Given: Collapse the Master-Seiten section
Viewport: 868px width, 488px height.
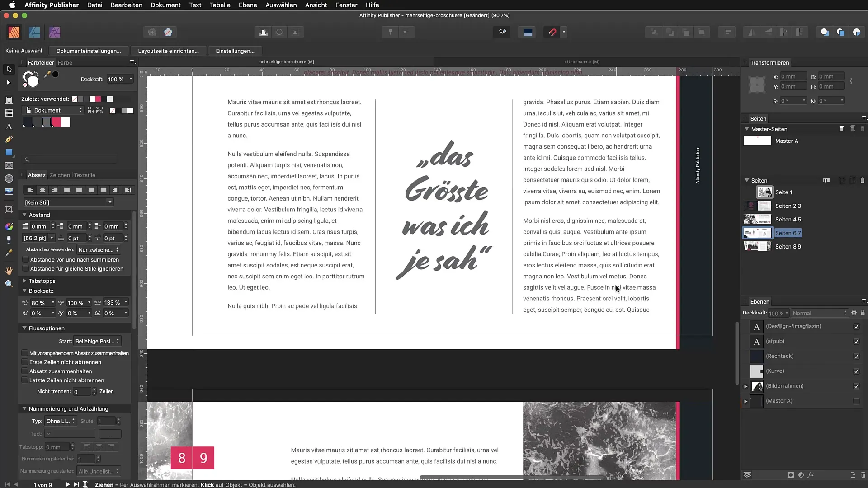Looking at the screenshot, I should pyautogui.click(x=747, y=129).
